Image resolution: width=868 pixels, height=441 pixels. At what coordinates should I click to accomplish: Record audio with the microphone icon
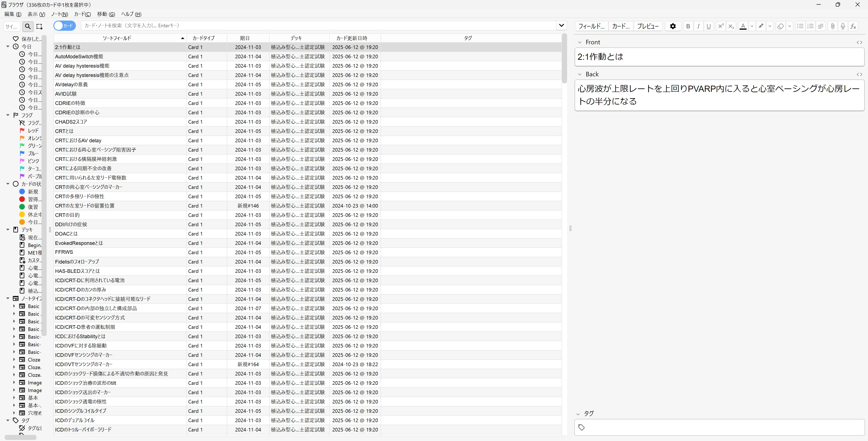(843, 26)
